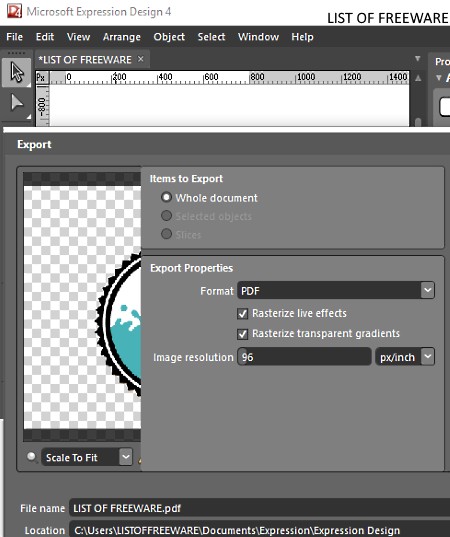Screen dimensions: 450x537
Task: Click the Format label
Action: [216, 291]
